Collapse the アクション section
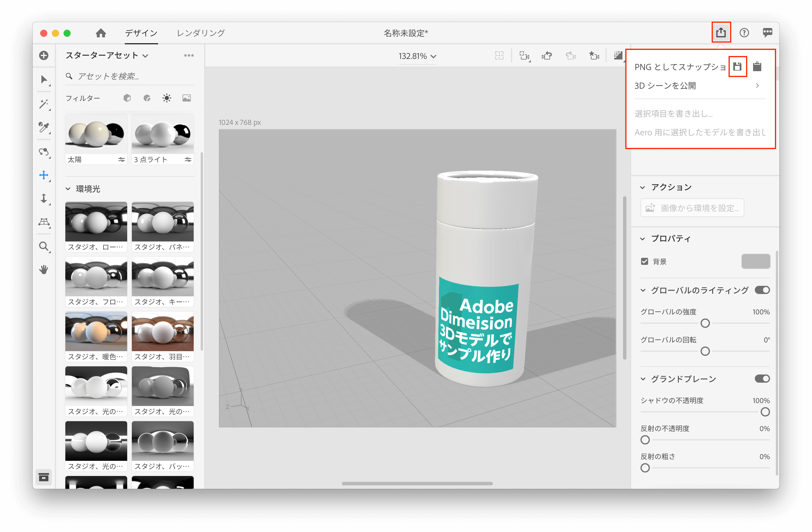The width and height of the screenshot is (812, 532). pos(643,187)
